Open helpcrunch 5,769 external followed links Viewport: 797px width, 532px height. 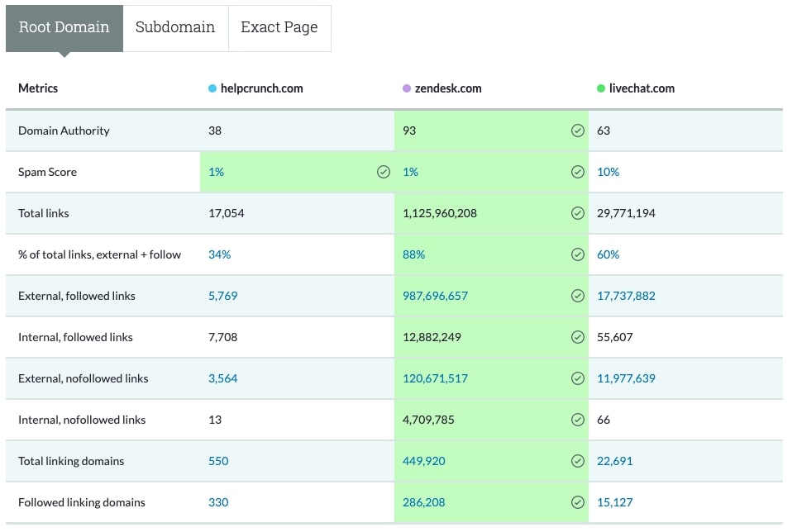tap(222, 296)
